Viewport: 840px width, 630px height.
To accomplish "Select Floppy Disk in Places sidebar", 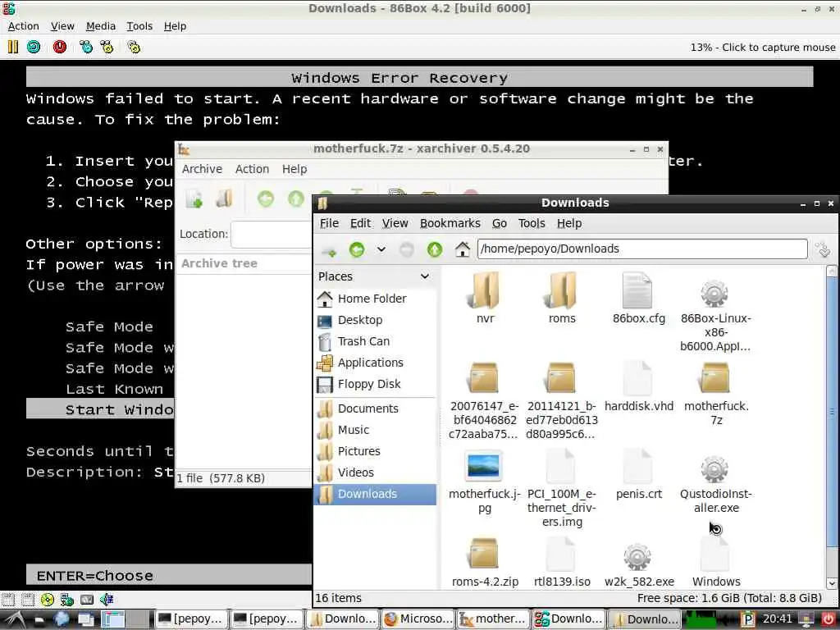I will click(x=375, y=384).
